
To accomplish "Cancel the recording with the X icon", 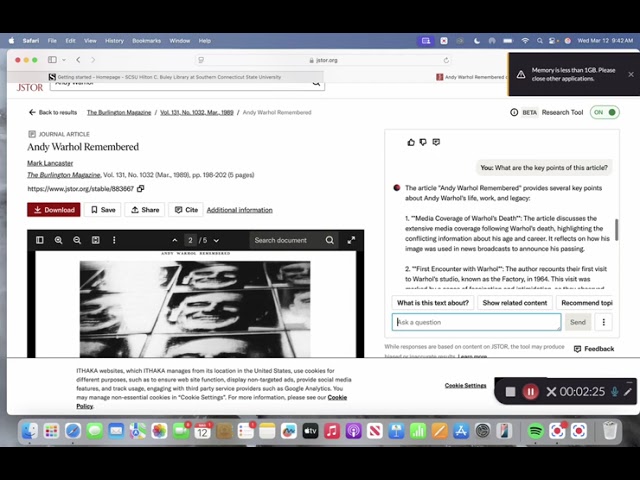I will (x=551, y=392).
